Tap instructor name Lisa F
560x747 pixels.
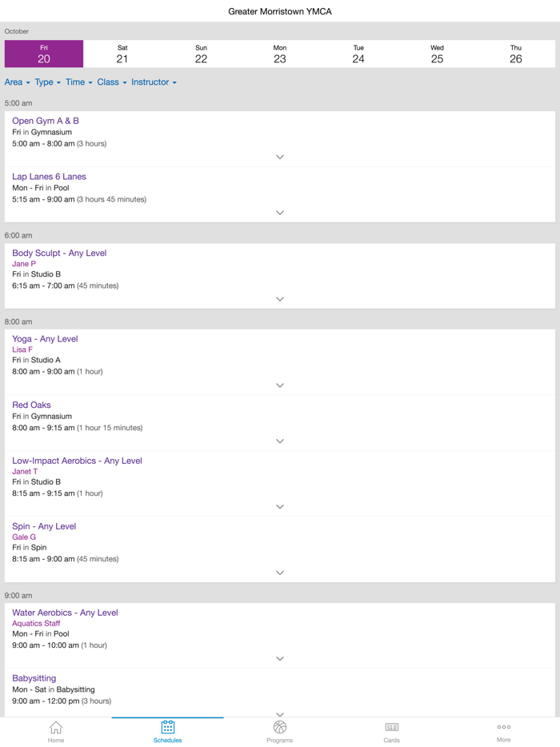22,350
